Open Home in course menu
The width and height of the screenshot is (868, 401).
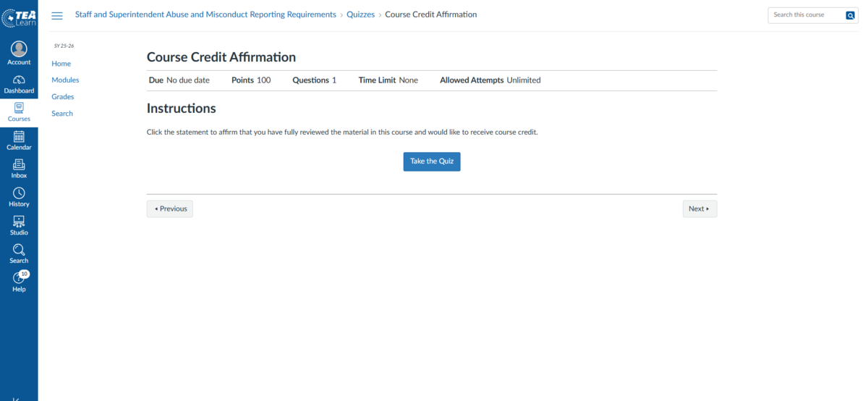tap(61, 64)
